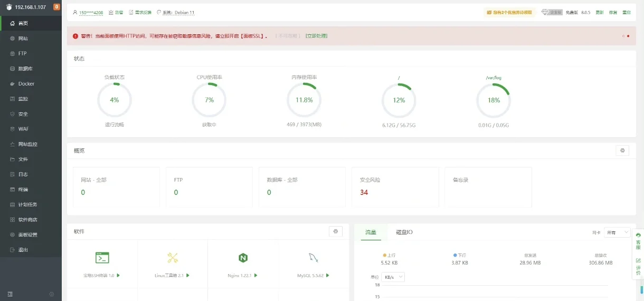This screenshot has width=644, height=301.
Task: Click the yellow coupon banner button
Action: [x=509, y=12]
